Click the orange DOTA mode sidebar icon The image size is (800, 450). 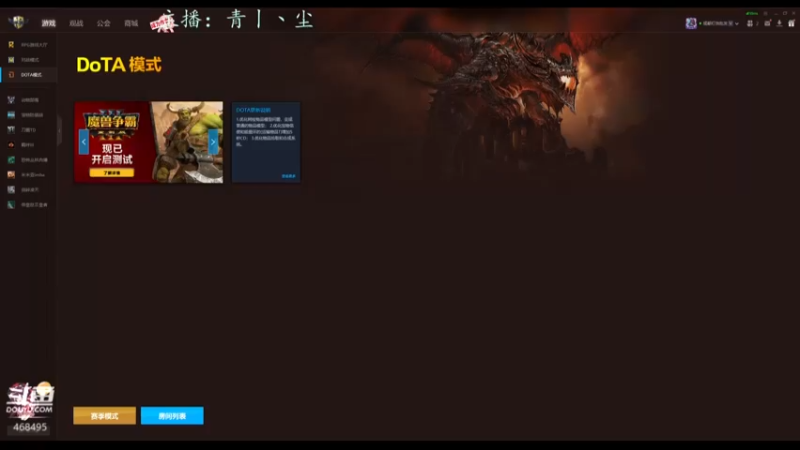tap(11, 75)
